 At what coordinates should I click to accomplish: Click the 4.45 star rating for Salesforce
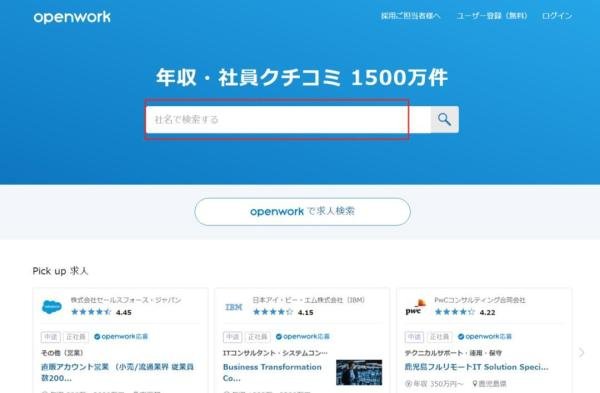(101, 312)
